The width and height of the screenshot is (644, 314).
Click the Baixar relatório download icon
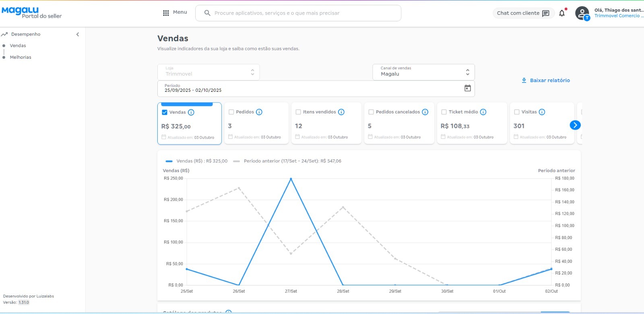tap(524, 80)
